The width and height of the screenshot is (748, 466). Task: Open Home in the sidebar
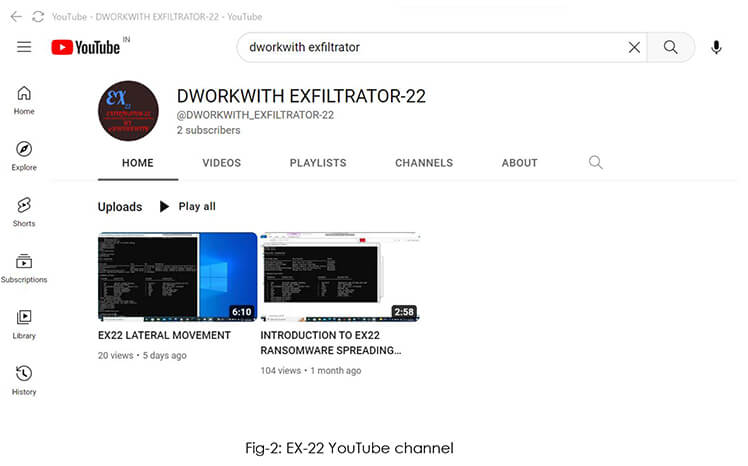coord(24,100)
